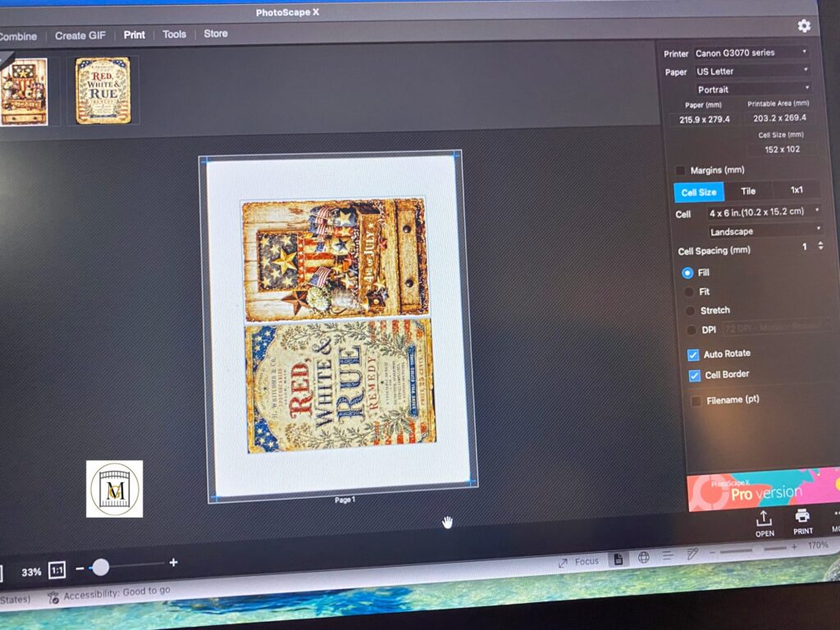This screenshot has width=840, height=630.
Task: Click Word zoom in plus button
Action: click(794, 547)
